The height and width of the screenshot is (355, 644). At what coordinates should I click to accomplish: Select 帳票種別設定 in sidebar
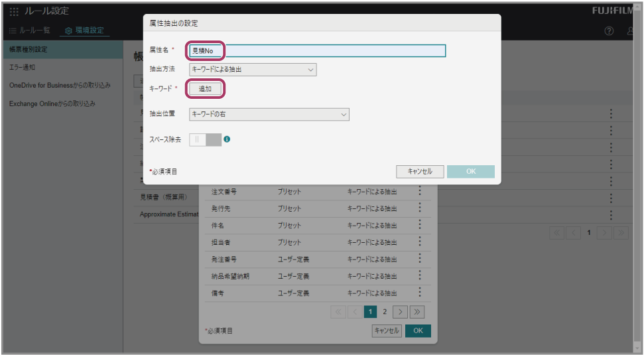coord(63,49)
